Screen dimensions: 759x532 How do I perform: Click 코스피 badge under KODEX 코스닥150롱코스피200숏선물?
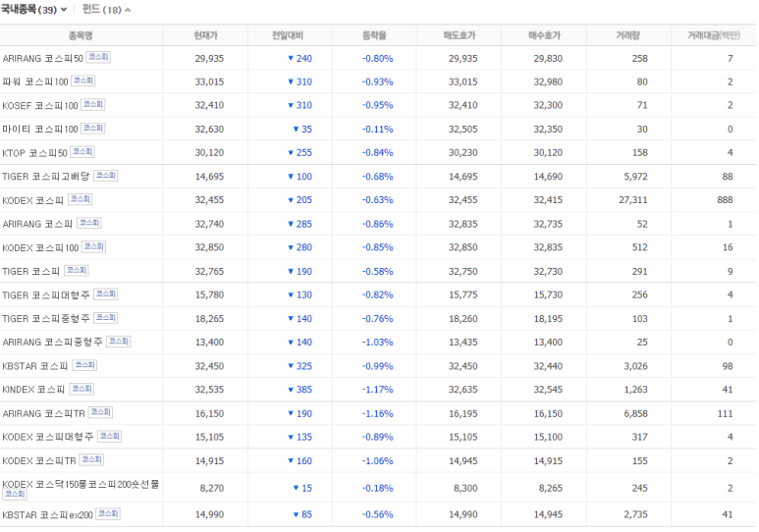point(15,495)
